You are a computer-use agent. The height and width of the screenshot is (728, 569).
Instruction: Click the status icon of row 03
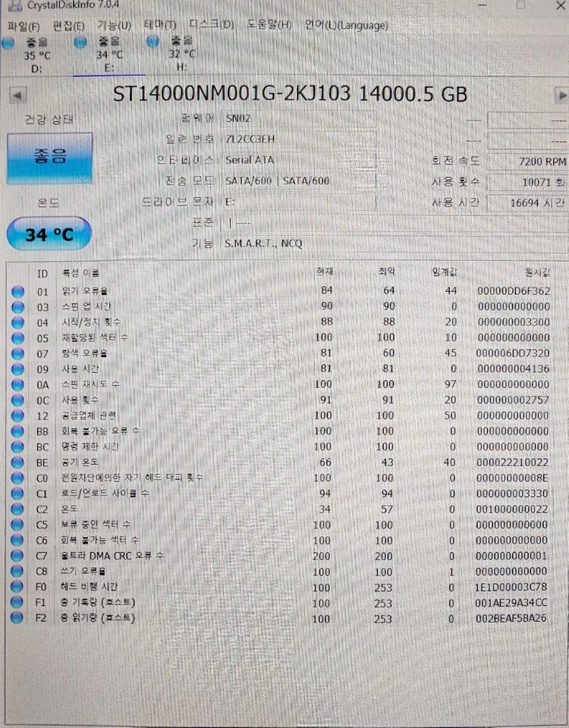click(x=17, y=307)
